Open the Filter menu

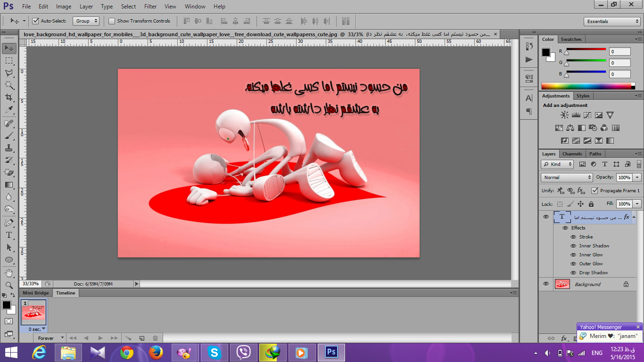point(150,7)
